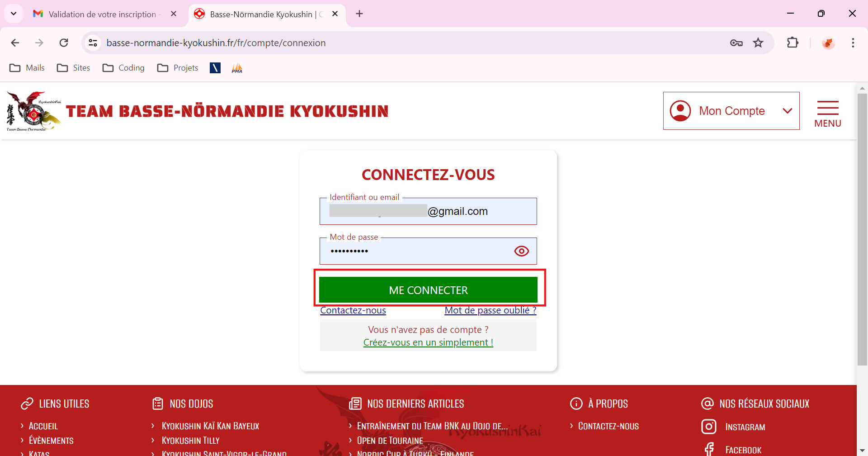Switch to the Validation de votre inscription tab
The image size is (868, 456).
pyautogui.click(x=102, y=14)
